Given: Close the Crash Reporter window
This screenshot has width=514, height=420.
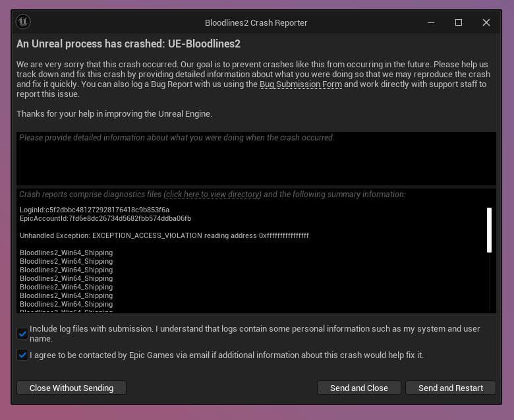Looking at the screenshot, I should [486, 22].
